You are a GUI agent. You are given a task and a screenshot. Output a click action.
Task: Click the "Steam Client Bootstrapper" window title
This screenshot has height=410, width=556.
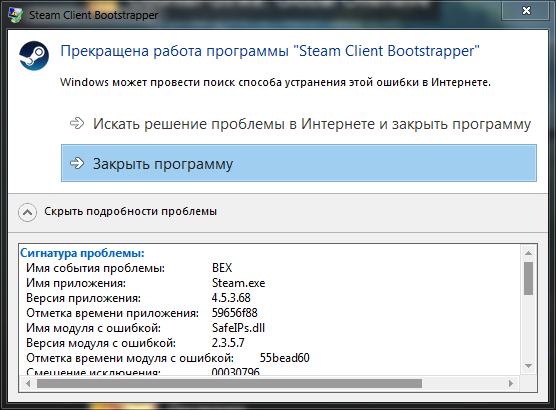point(94,15)
